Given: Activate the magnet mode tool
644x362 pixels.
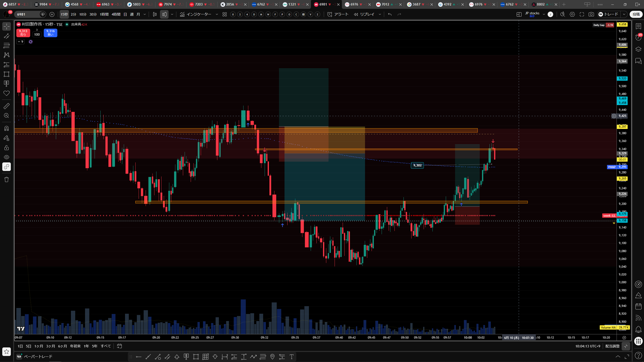Looking at the screenshot, I should coord(7,128).
